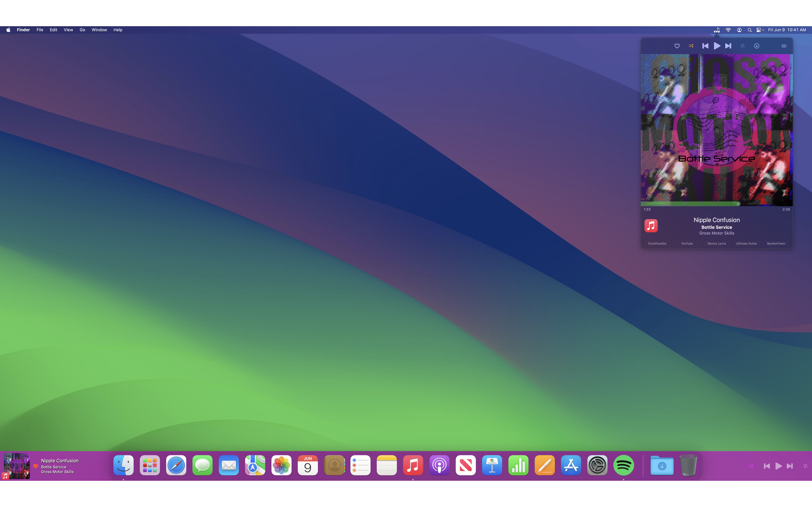The width and height of the screenshot is (812, 507).
Task: Click the previous track icon in the widget
Action: tap(705, 46)
